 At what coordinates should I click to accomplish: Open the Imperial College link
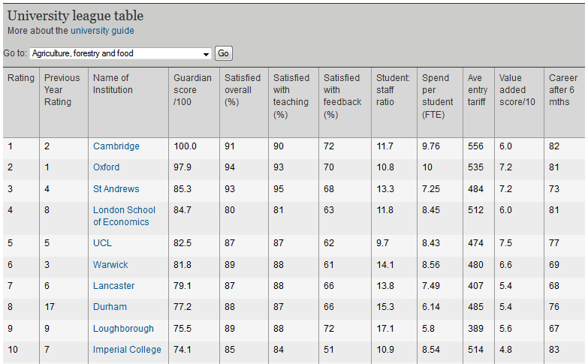127,350
